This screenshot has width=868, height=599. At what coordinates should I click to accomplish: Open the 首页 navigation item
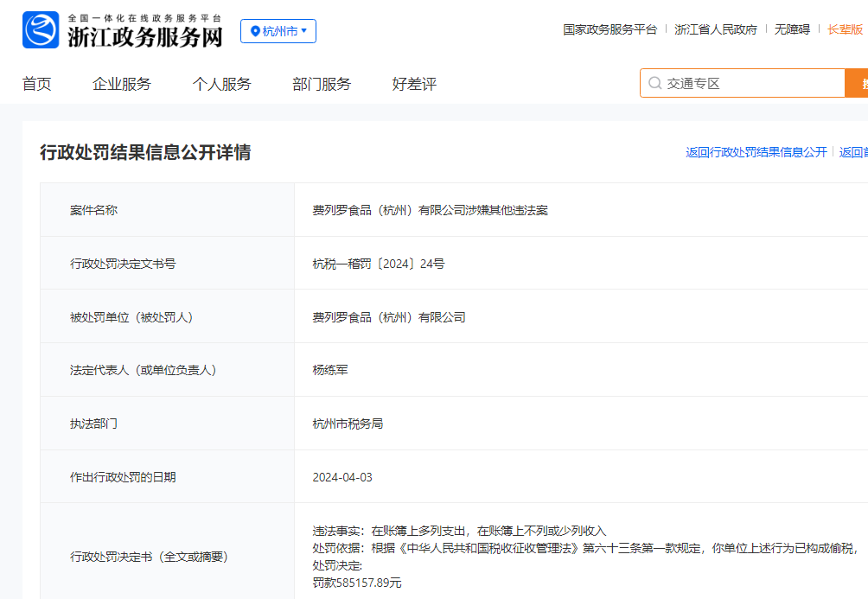point(37,84)
